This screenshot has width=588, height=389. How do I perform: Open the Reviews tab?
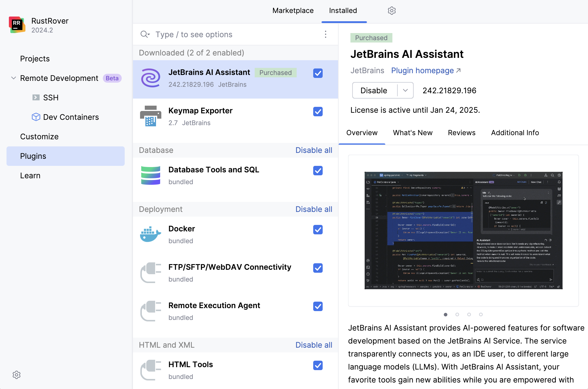tap(462, 133)
